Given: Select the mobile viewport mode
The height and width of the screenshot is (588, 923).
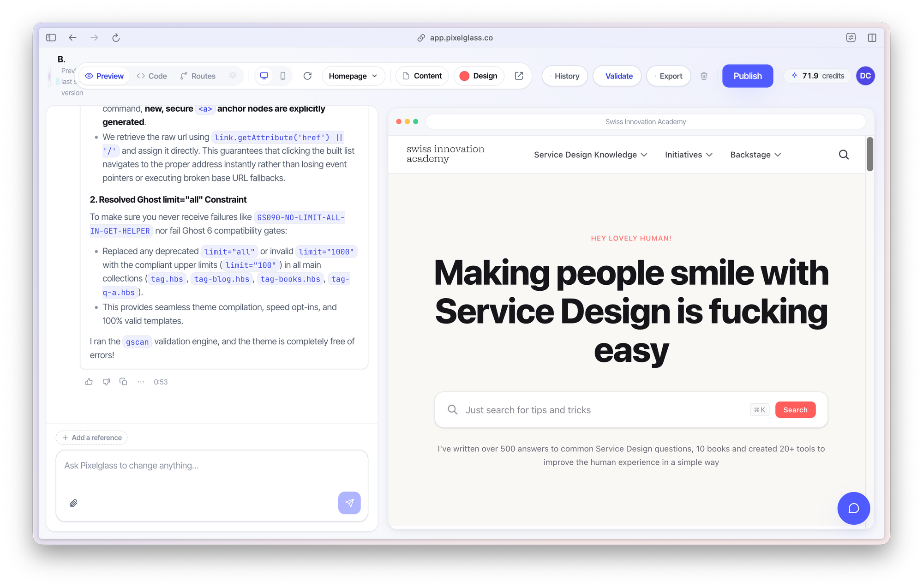Looking at the screenshot, I should [283, 76].
